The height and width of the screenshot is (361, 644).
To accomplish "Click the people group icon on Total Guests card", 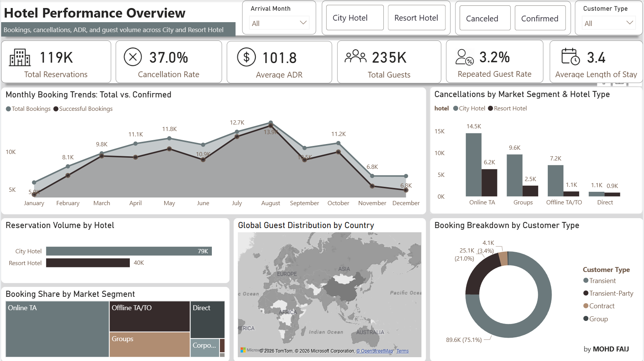I will tap(355, 57).
